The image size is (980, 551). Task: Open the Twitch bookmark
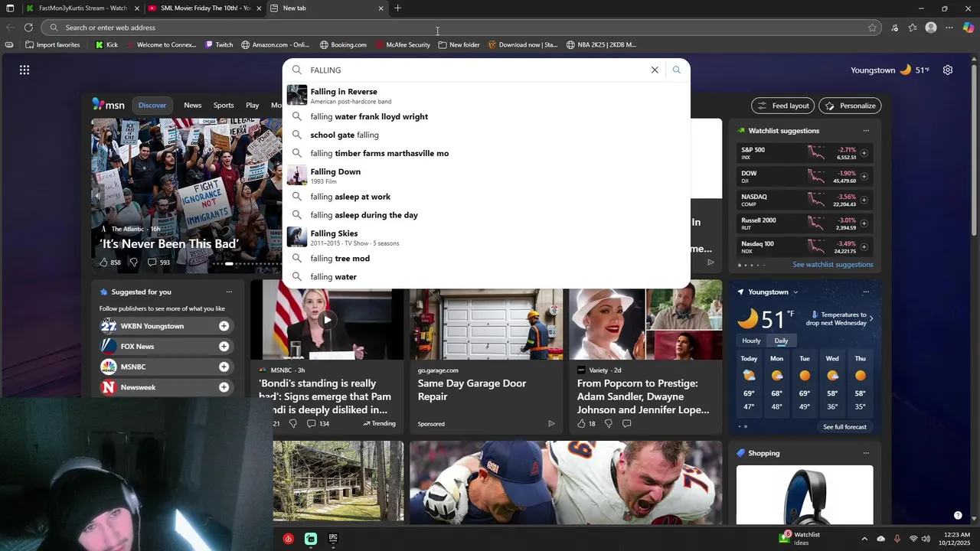point(219,45)
